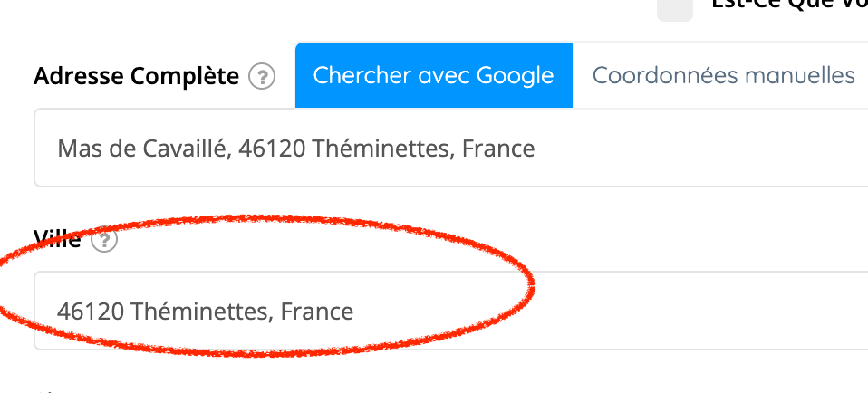Click empty space after France in Ville field
The image size is (868, 393).
pos(609,311)
